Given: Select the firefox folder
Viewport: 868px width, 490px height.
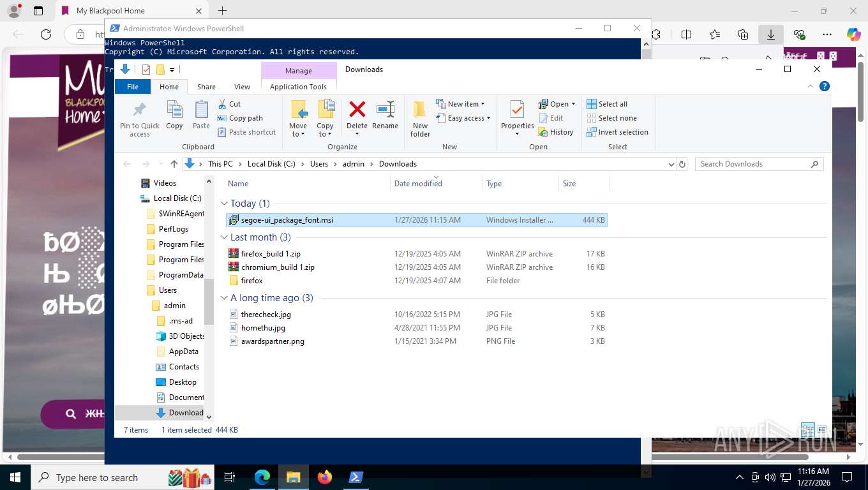Looking at the screenshot, I should point(417,281).
